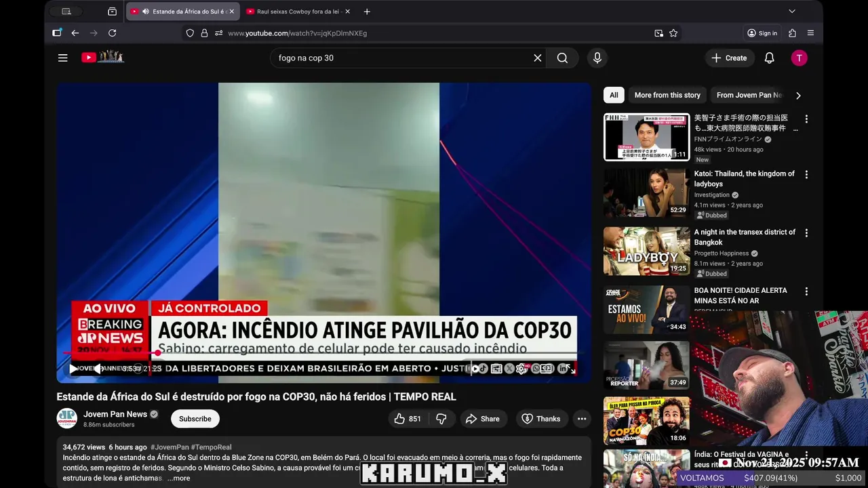
Task: Click the Share button
Action: point(483,419)
